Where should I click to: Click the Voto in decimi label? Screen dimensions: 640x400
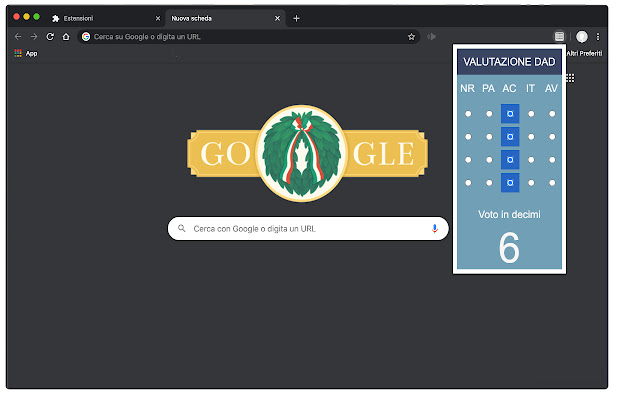[x=509, y=215]
